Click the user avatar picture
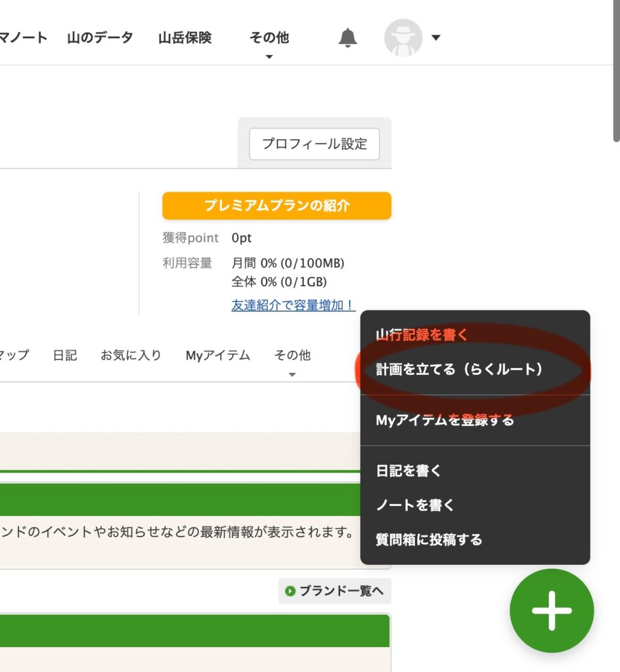The height and width of the screenshot is (672, 620). tap(403, 37)
